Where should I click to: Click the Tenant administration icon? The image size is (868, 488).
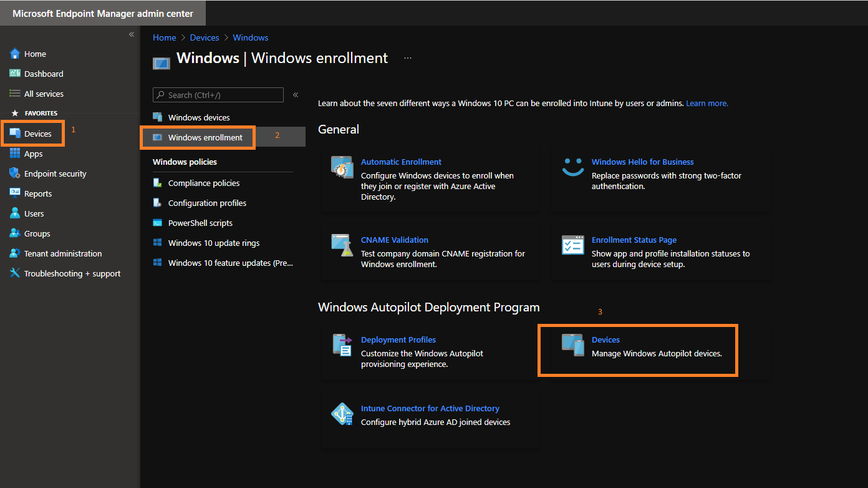click(x=15, y=253)
